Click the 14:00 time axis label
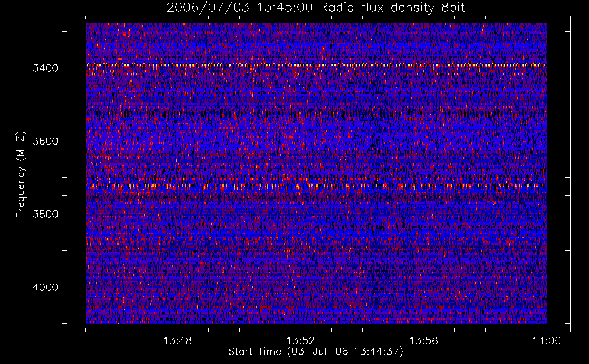 tap(547, 341)
